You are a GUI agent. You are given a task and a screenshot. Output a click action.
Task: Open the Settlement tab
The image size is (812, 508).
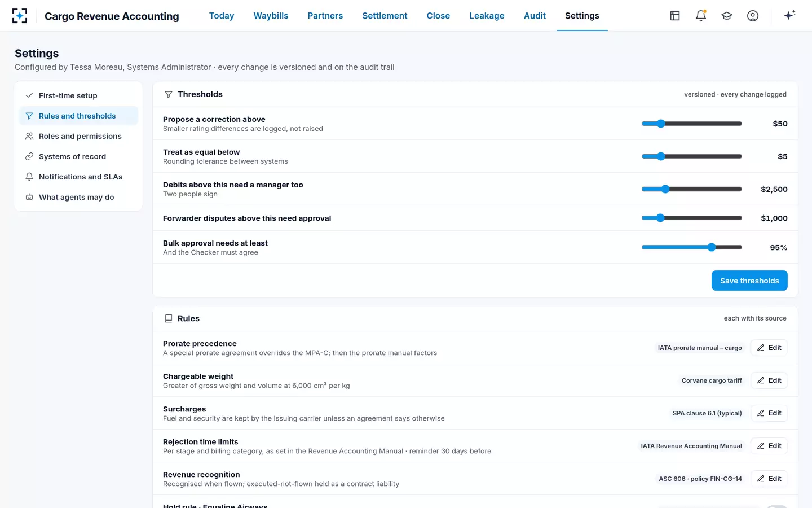(385, 16)
